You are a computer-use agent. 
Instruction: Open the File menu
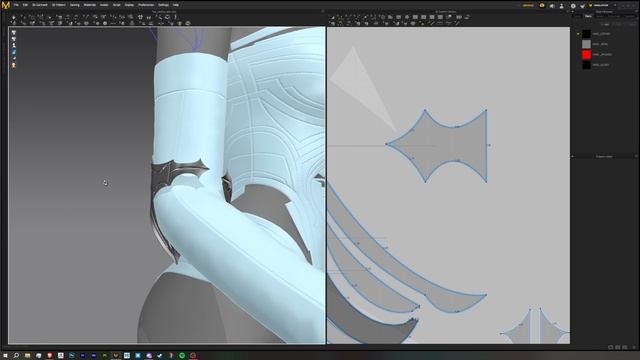[16, 5]
